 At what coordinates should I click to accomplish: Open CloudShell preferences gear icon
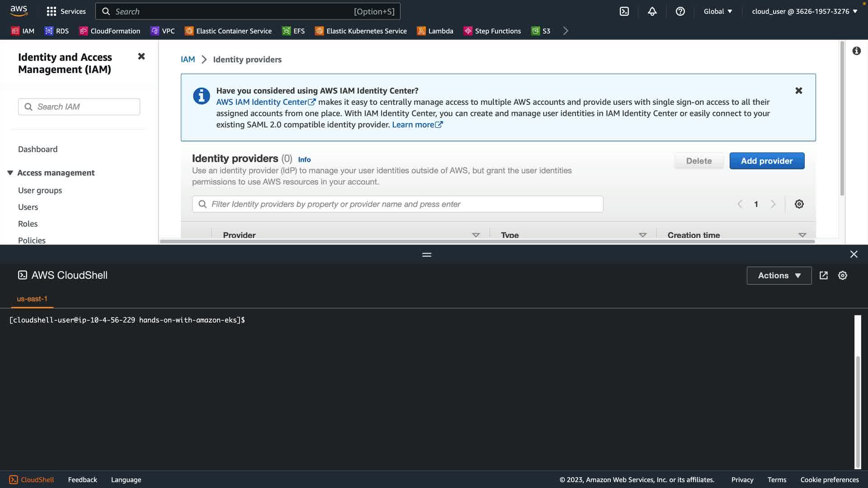[842, 276]
